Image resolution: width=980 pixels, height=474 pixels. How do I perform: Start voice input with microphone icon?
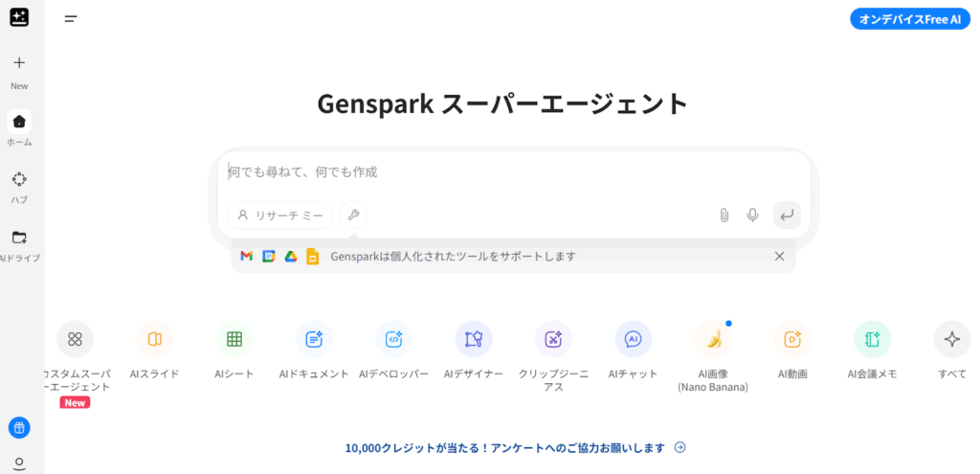(752, 215)
